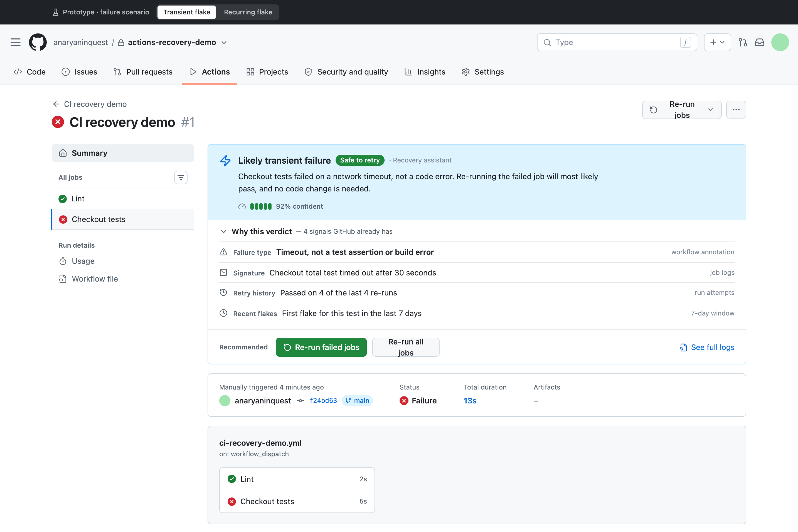
Task: Click the three-dot more options button
Action: click(736, 110)
